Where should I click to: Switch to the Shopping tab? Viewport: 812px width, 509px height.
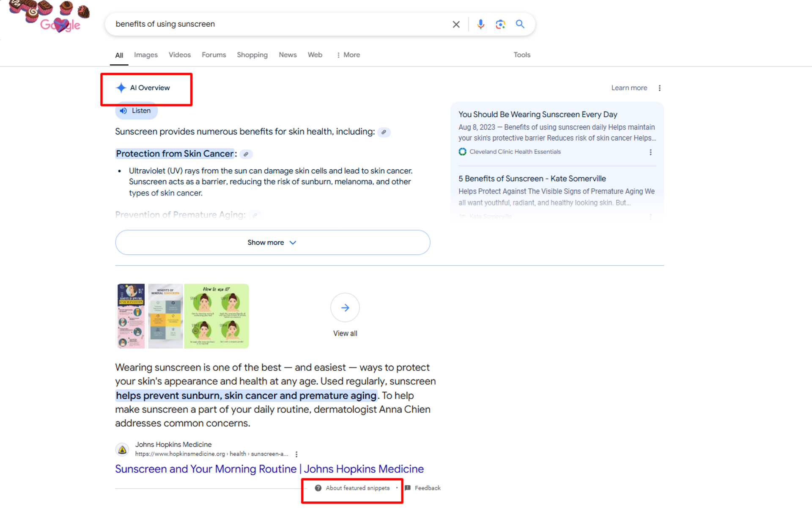(x=252, y=55)
